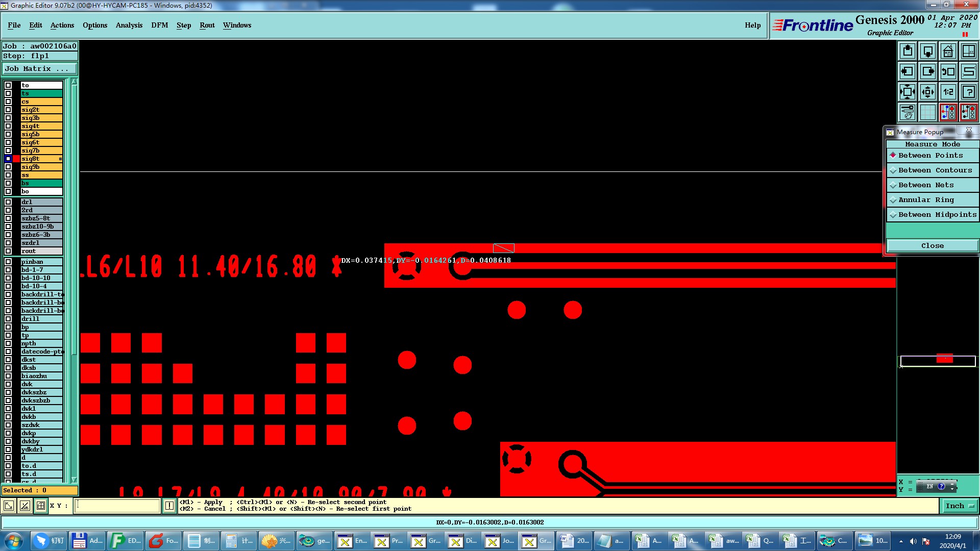Click the zoom-in expand arrows icon
980x551 pixels.
907,92
